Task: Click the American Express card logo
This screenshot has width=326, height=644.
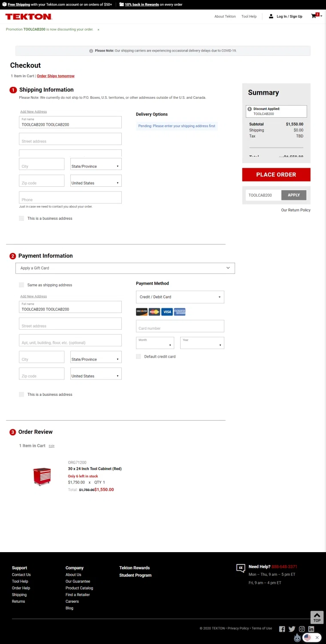Action: click(180, 312)
